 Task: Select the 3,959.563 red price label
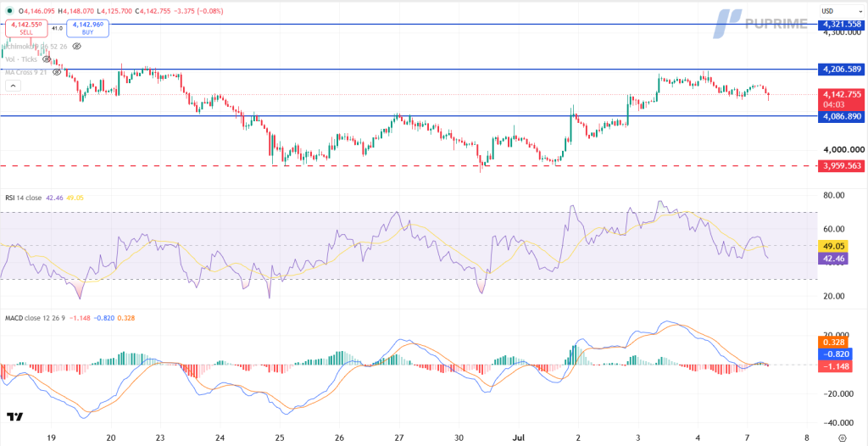(842, 165)
